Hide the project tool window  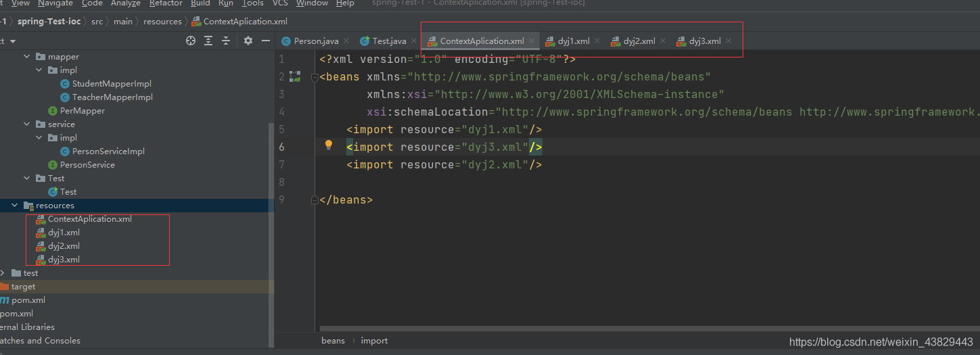[266, 41]
